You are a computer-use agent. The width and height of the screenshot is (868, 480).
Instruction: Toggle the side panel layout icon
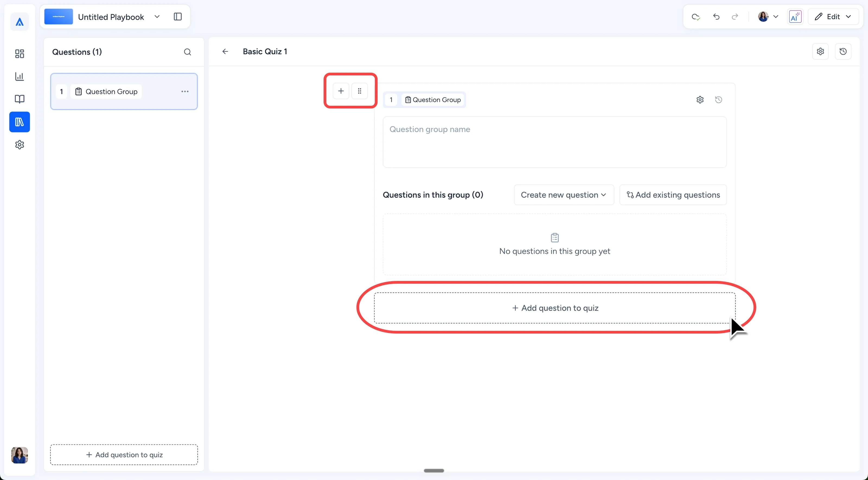[178, 17]
